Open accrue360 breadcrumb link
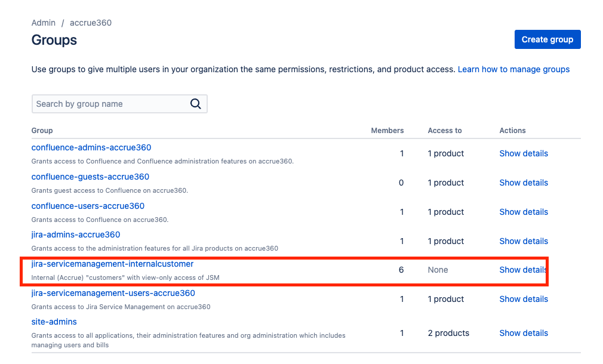 pyautogui.click(x=91, y=23)
